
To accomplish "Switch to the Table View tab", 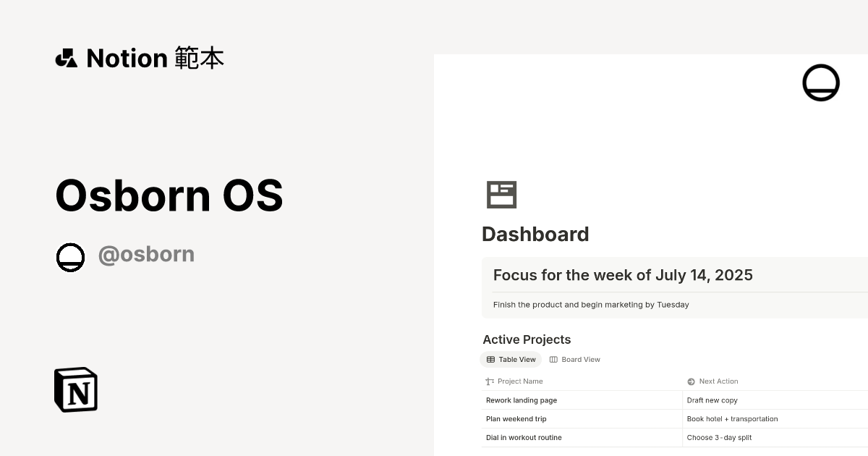I will tap(511, 359).
